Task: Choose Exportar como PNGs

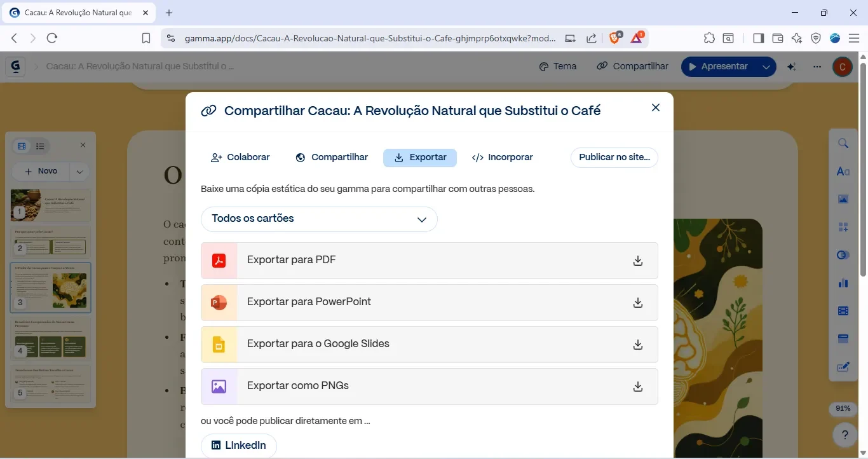Action: tap(430, 387)
